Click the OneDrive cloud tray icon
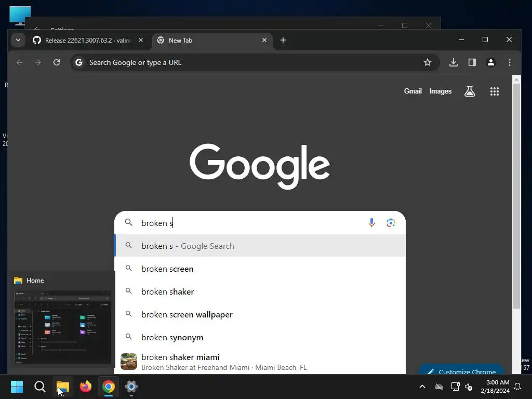The height and width of the screenshot is (399, 532). coord(439,387)
